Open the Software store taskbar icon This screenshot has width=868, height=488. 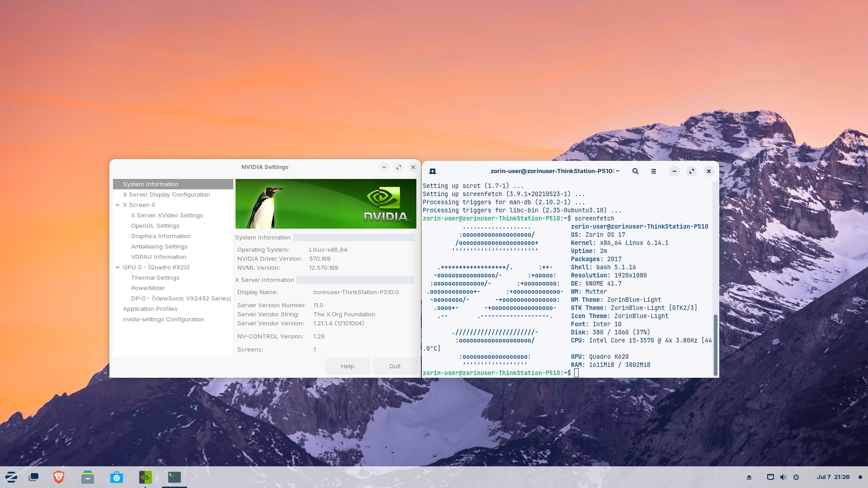(116, 477)
